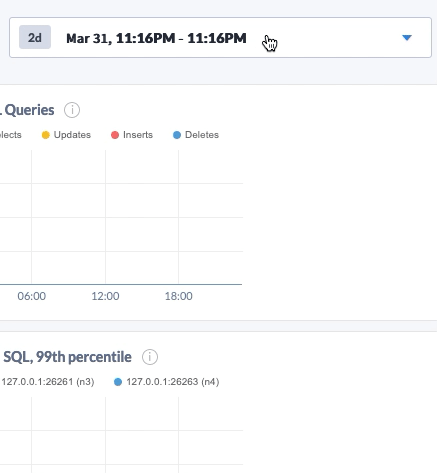
Task: Click the 06:00 axis label on Queries chart
Action: pos(32,296)
